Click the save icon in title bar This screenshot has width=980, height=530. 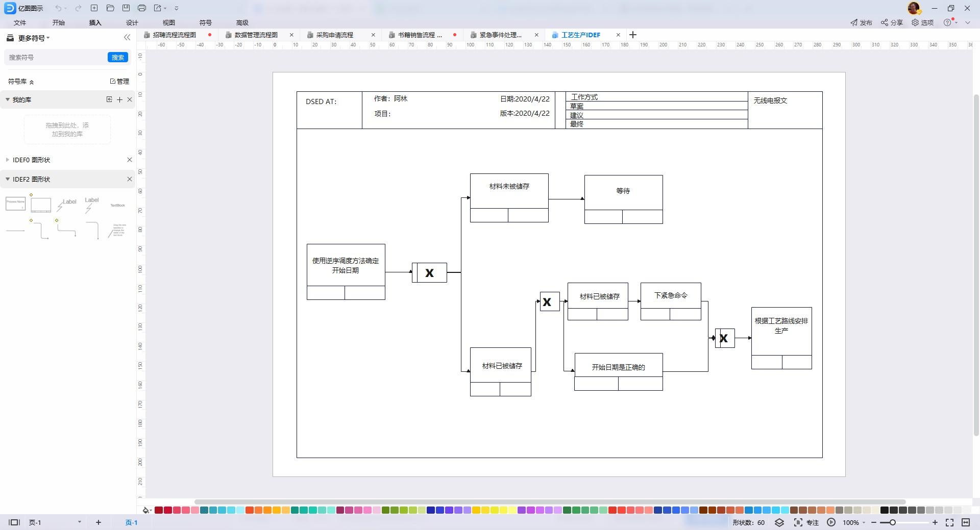(x=126, y=8)
